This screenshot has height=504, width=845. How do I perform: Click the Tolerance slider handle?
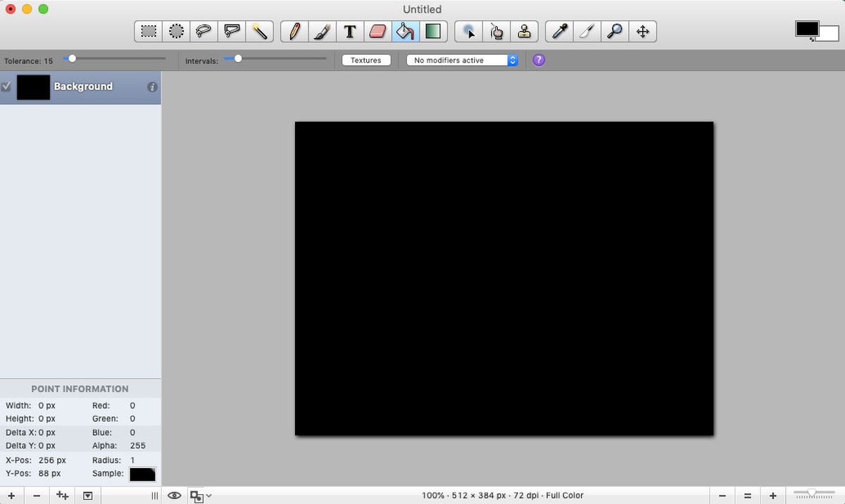pyautogui.click(x=72, y=59)
